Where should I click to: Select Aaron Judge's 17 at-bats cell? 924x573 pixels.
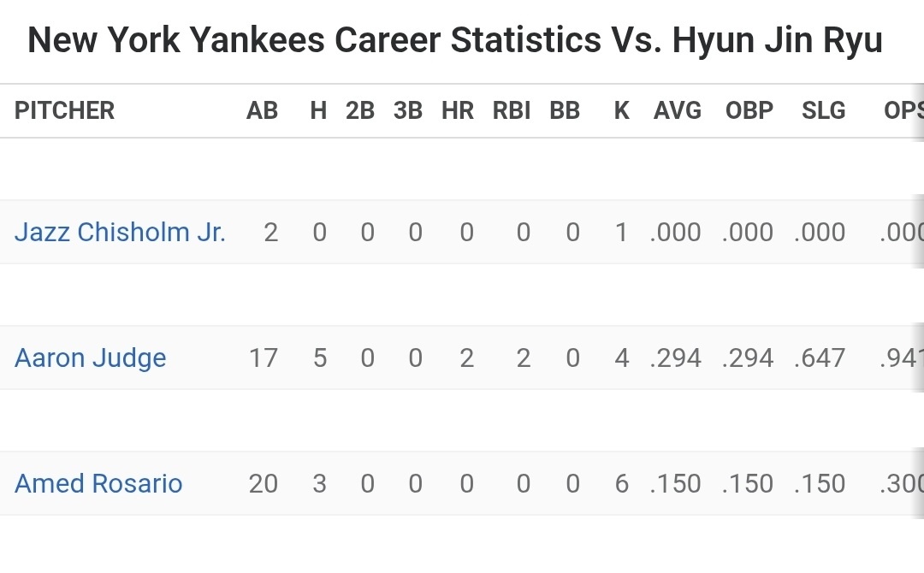click(263, 357)
